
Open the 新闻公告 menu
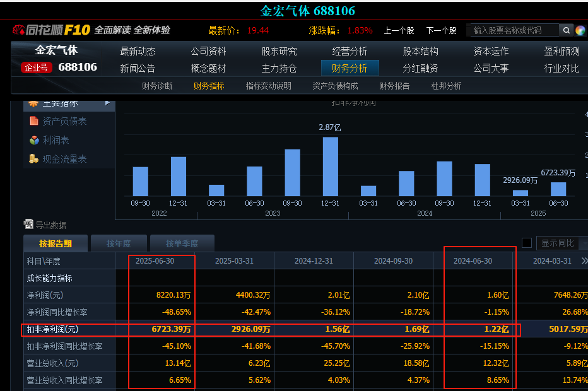pyautogui.click(x=138, y=68)
